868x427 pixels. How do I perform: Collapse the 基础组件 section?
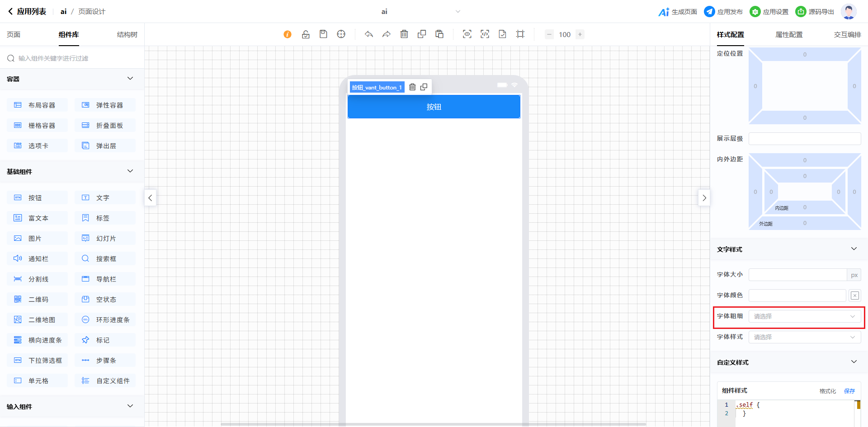pyautogui.click(x=130, y=171)
